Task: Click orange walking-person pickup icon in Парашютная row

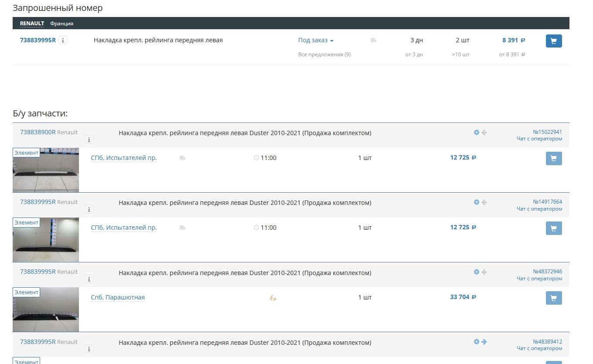Action: (x=273, y=298)
